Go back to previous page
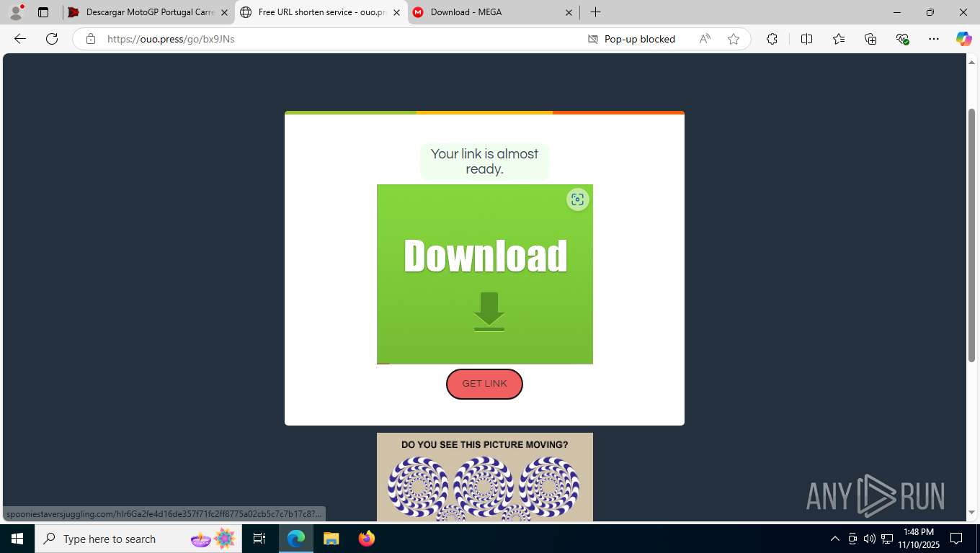Screen dimensions: 980x553 click(20, 39)
